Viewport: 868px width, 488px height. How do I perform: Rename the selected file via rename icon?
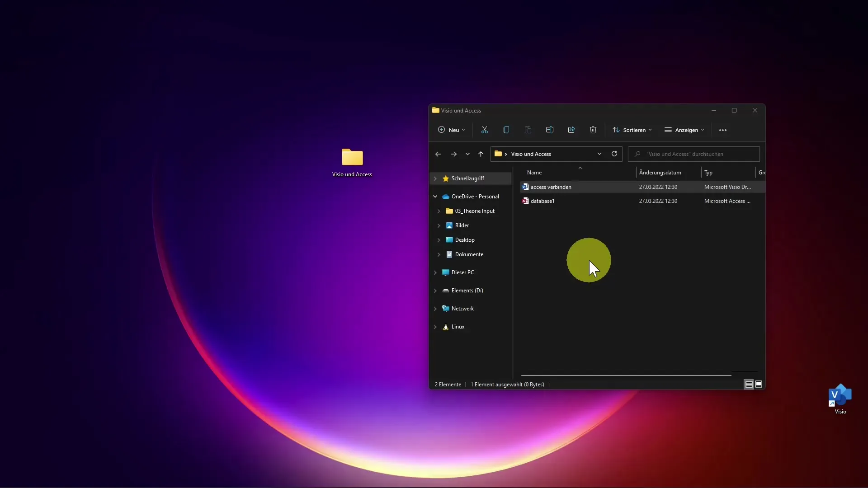point(549,130)
